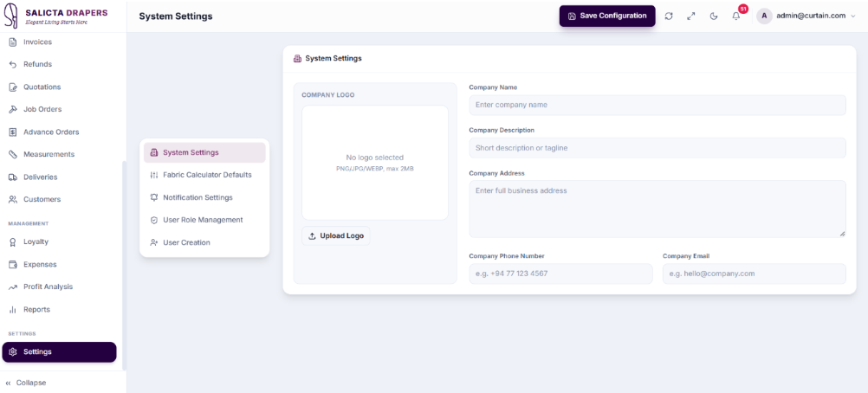Click the Refunds arrow icon
Image resolution: width=868 pixels, height=393 pixels.
click(x=13, y=64)
